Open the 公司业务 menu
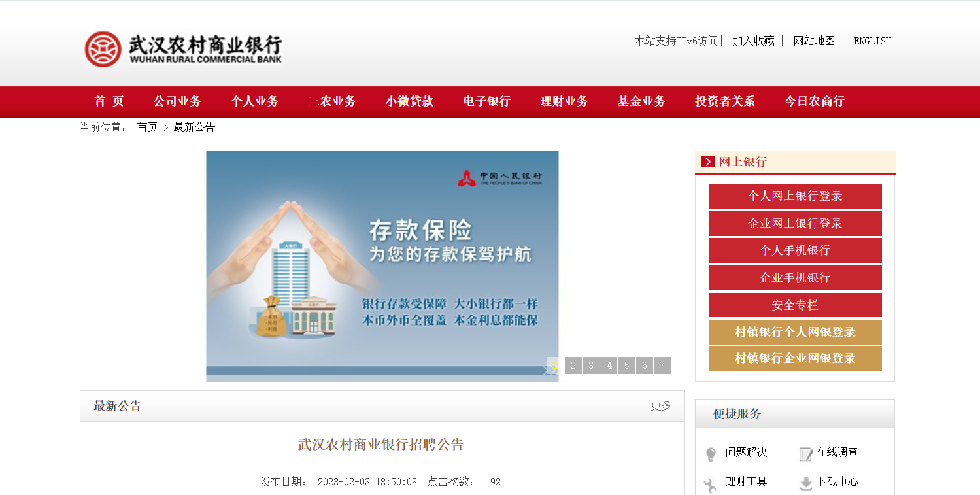980x495 pixels. 178,101
